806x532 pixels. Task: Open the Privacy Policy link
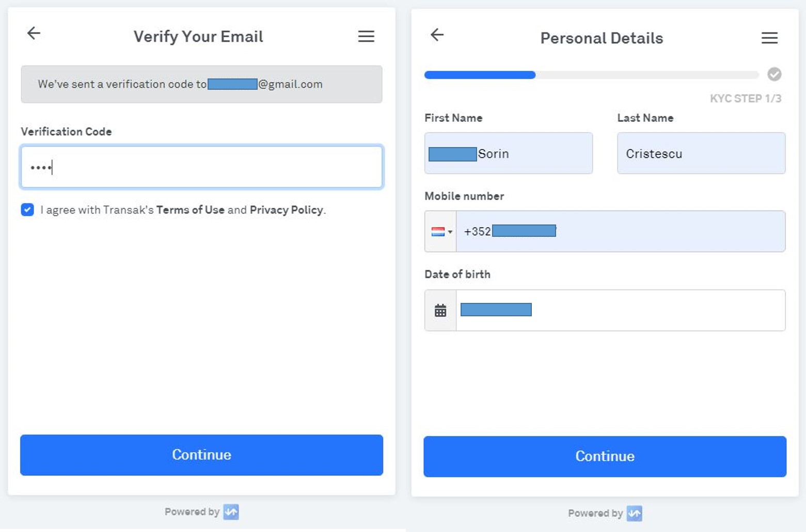[287, 210]
